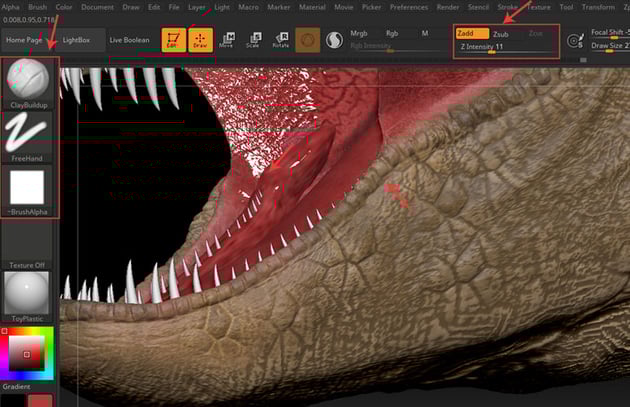Select the Scale tool
This screenshot has width=630, height=407.
253,40
